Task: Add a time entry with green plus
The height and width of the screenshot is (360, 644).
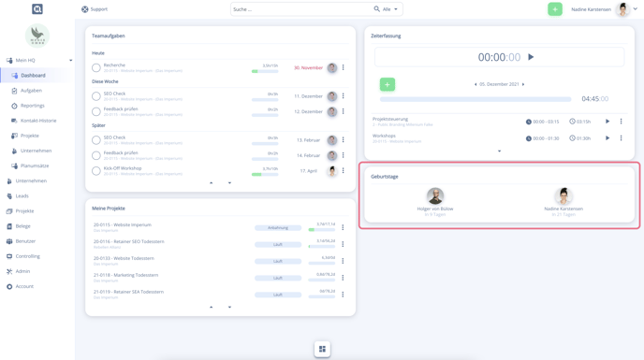Action: coord(387,84)
